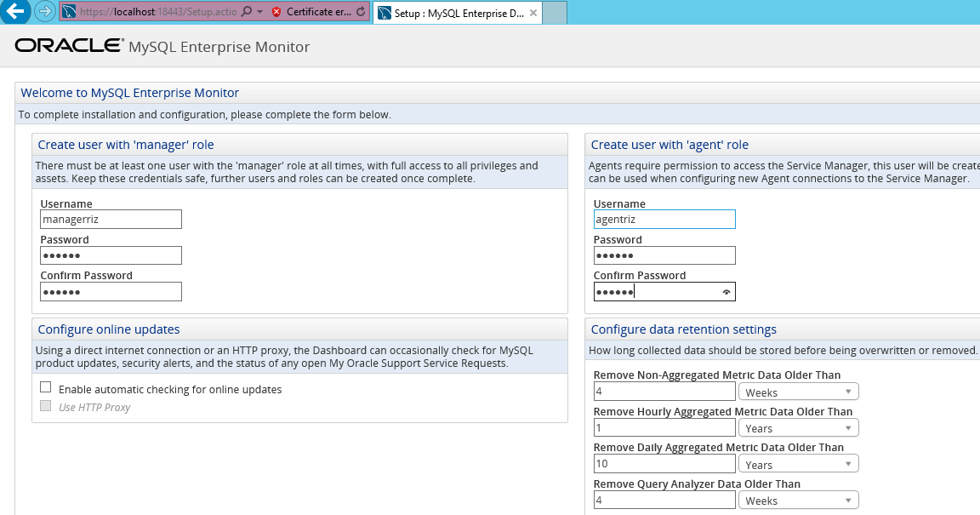Viewport: 980px width, 515px height.
Task: Click the address bar search magnifier icon
Action: (247, 12)
